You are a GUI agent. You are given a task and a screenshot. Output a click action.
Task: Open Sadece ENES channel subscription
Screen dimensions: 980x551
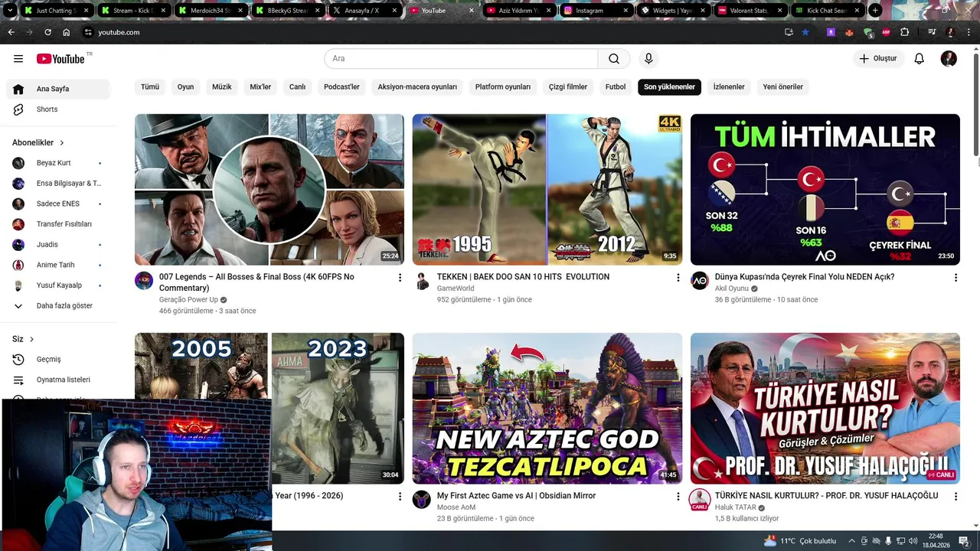[58, 204]
